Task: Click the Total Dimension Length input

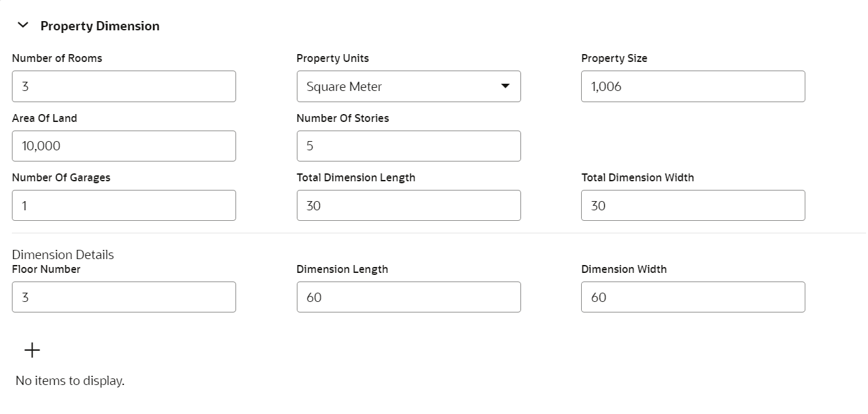Action: [408, 205]
